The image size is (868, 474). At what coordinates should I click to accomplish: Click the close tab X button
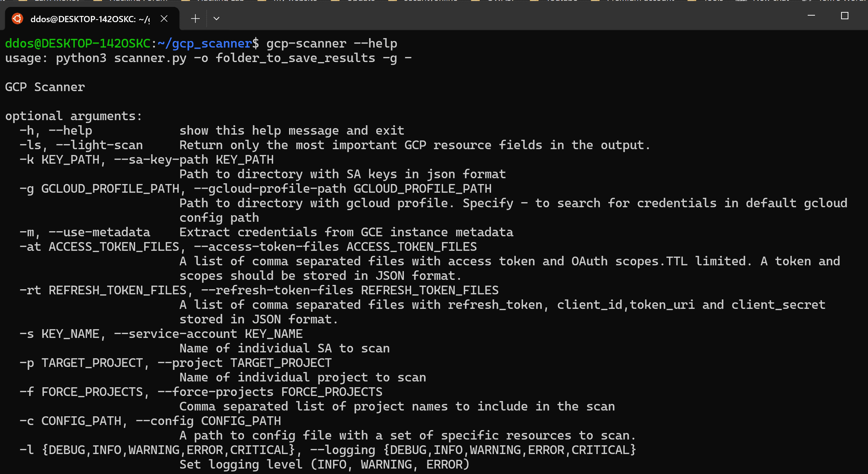point(165,19)
